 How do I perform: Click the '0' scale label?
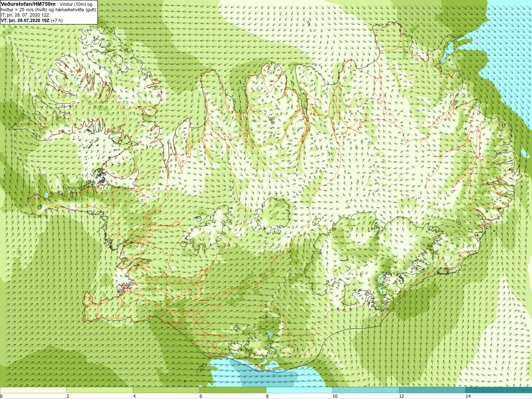coord(1,396)
